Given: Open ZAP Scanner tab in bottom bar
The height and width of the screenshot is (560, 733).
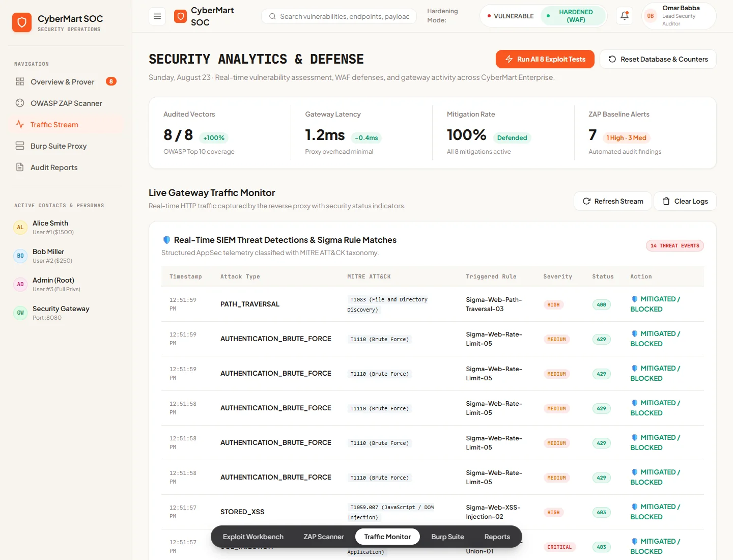Looking at the screenshot, I should tap(324, 537).
